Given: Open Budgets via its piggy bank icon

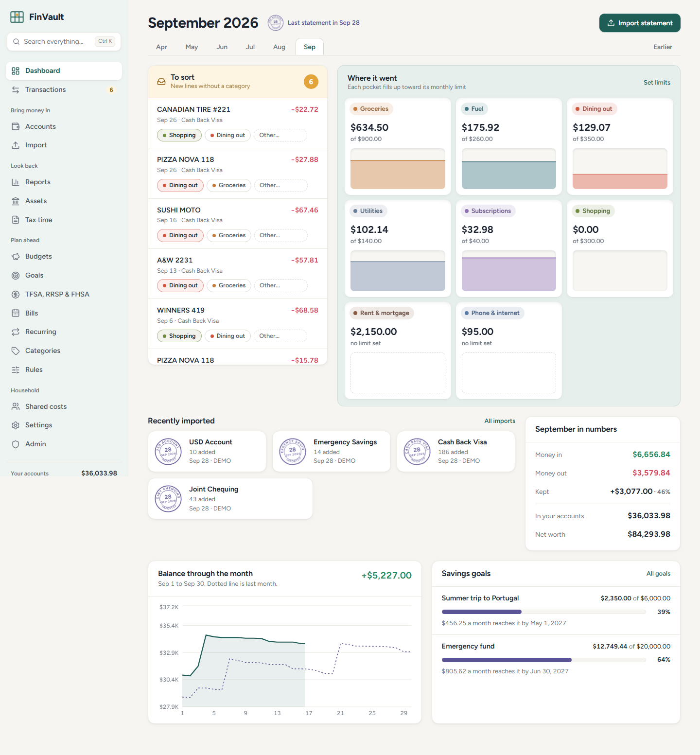Looking at the screenshot, I should (x=16, y=257).
